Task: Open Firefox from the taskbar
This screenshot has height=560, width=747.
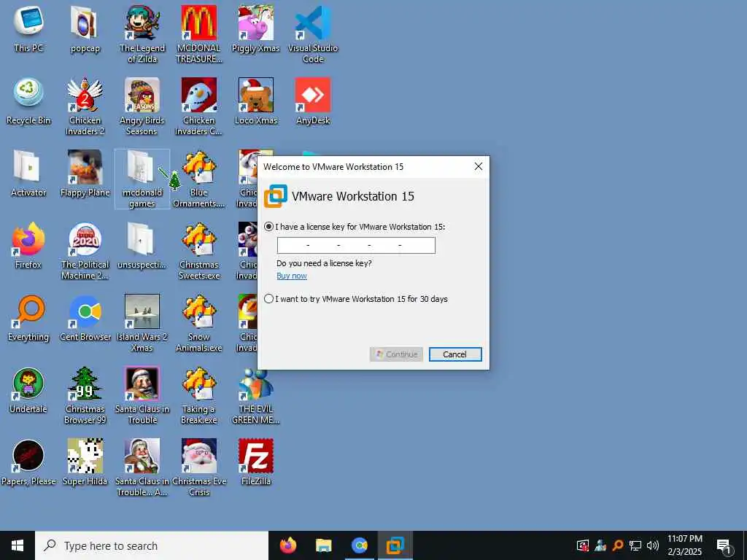Action: (287, 545)
